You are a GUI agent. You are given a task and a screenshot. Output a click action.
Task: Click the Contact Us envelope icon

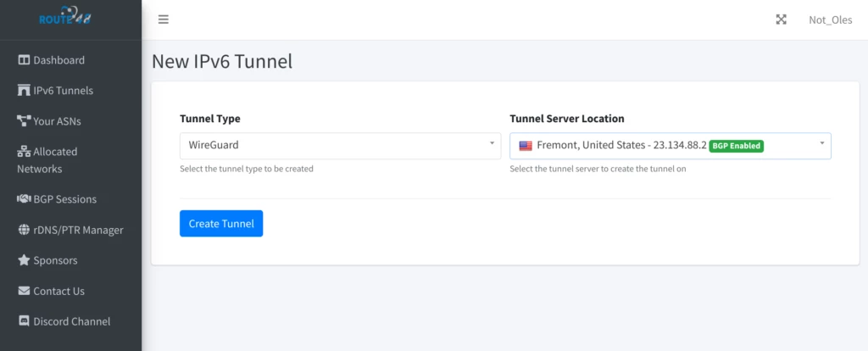[x=24, y=291]
